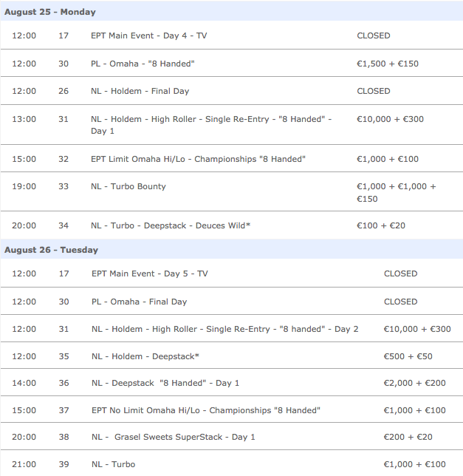Click the €2,000 + €200 buy-in
Image resolution: width=463 pixels, height=476 pixels.
[414, 383]
